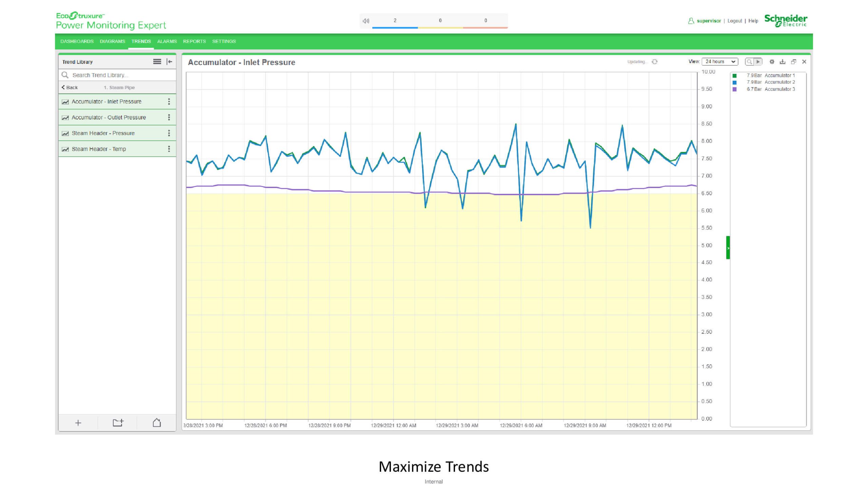Click the refresh icon beside Updating
The image size is (868, 488).
(x=655, y=62)
